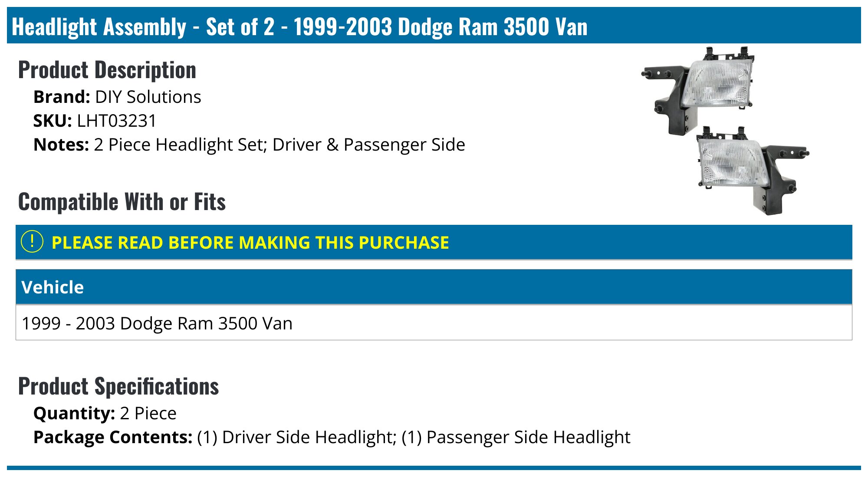
Task: Click the '(1) Passenger Side Headlight' text
Action: (516, 437)
